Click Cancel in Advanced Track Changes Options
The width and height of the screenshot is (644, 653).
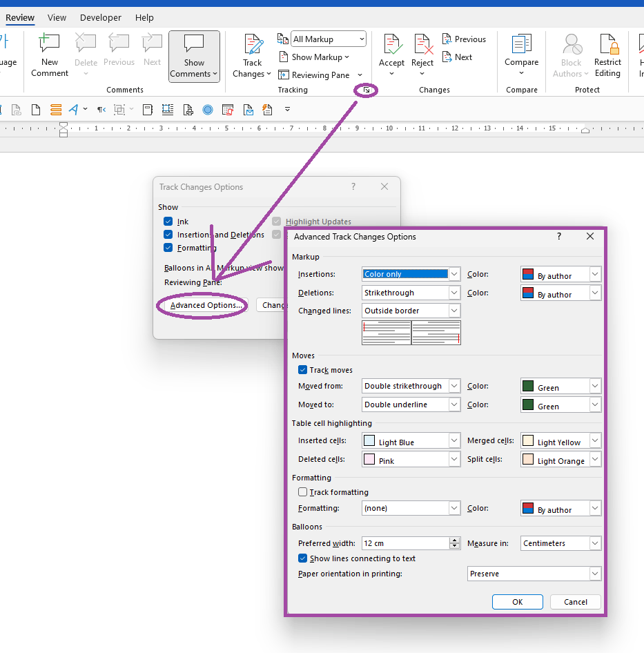pos(575,602)
